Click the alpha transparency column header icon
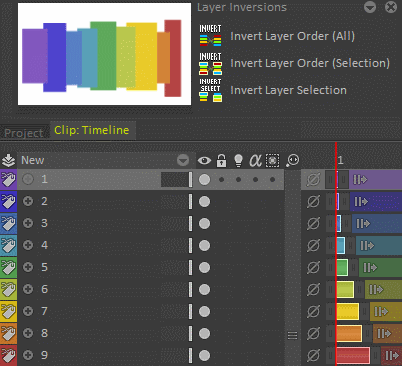 pos(255,160)
